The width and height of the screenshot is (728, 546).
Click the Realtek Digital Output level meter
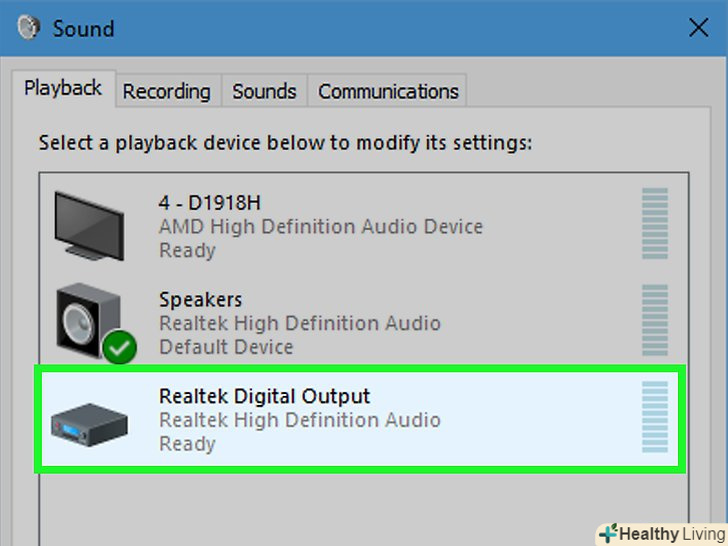pyautogui.click(x=654, y=418)
